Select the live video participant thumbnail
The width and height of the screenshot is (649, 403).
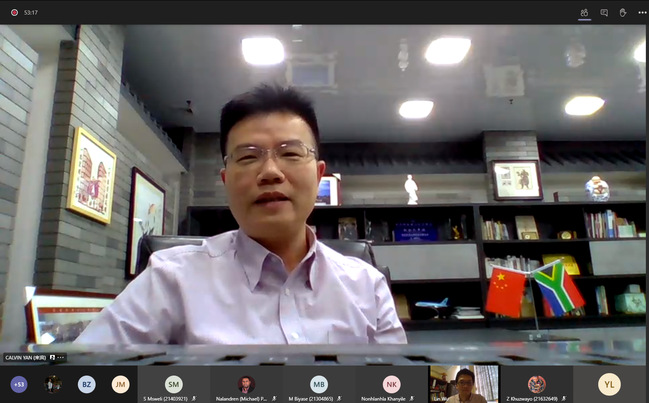[463, 384]
